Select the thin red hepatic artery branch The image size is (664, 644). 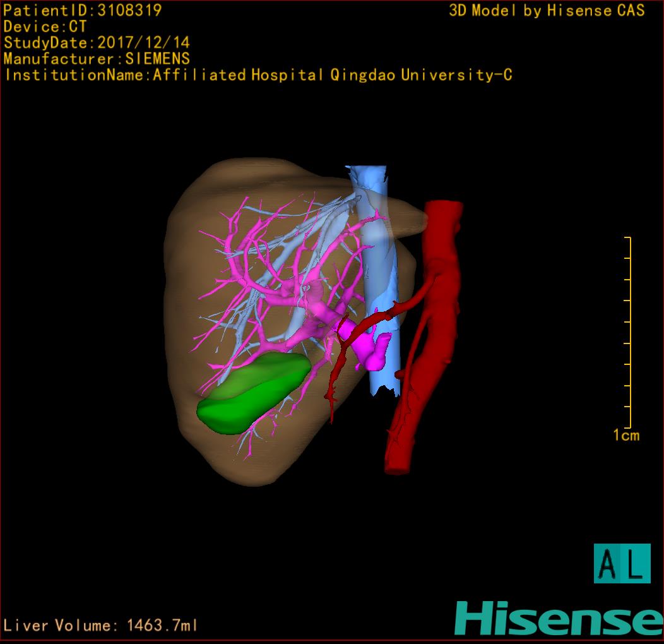pos(336,373)
